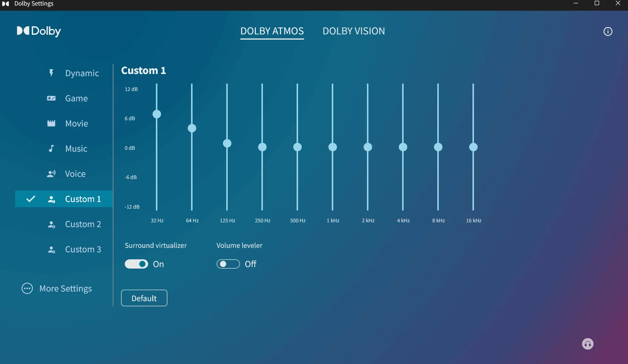Image resolution: width=628 pixels, height=364 pixels.
Task: Switch to the DOLBY VISION tab
Action: tap(354, 31)
